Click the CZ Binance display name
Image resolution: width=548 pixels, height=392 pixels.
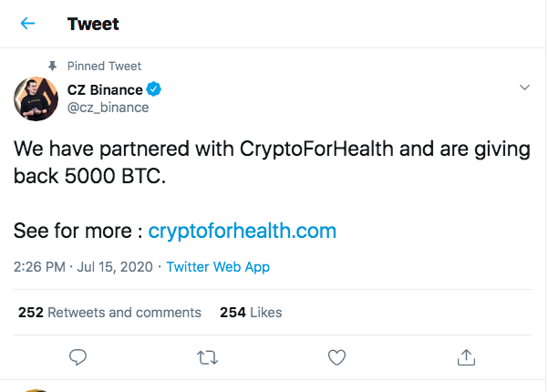tap(105, 89)
